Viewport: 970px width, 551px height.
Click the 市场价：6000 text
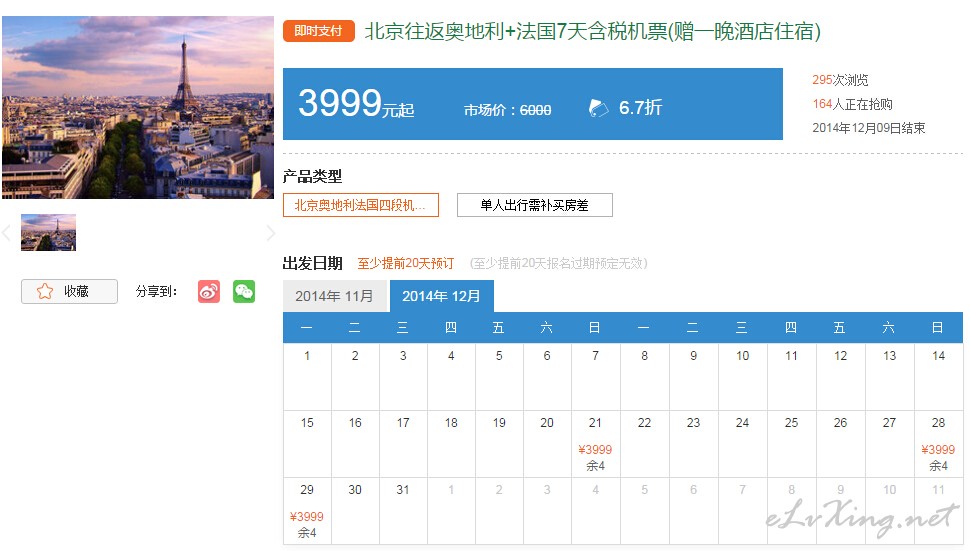[507, 110]
